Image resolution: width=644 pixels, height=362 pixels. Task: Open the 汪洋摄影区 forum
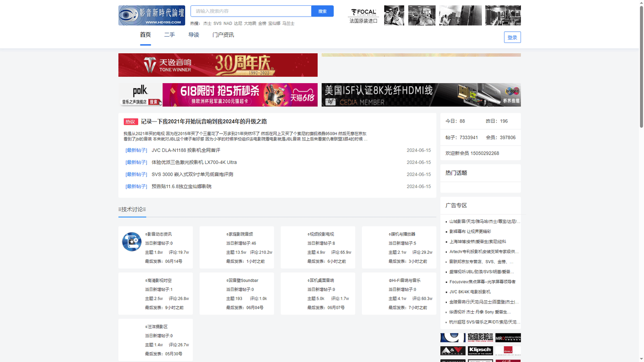click(x=156, y=327)
